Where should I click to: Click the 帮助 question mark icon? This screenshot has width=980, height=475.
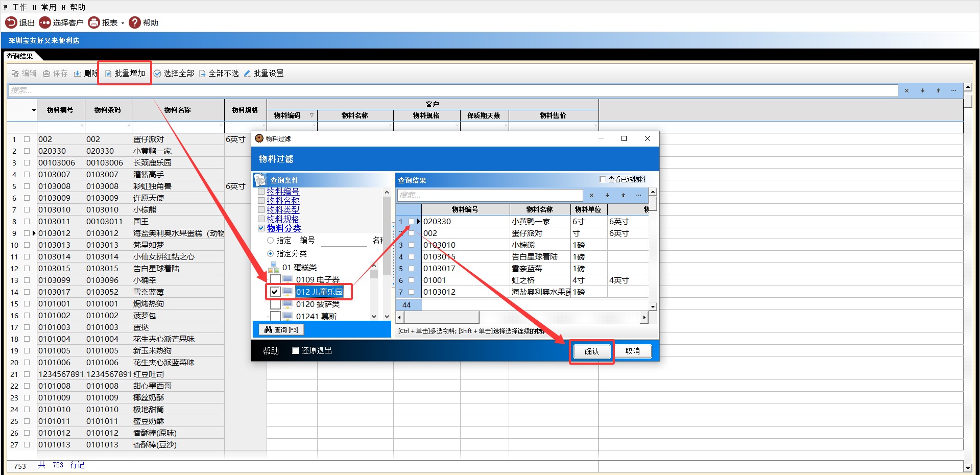click(x=135, y=22)
